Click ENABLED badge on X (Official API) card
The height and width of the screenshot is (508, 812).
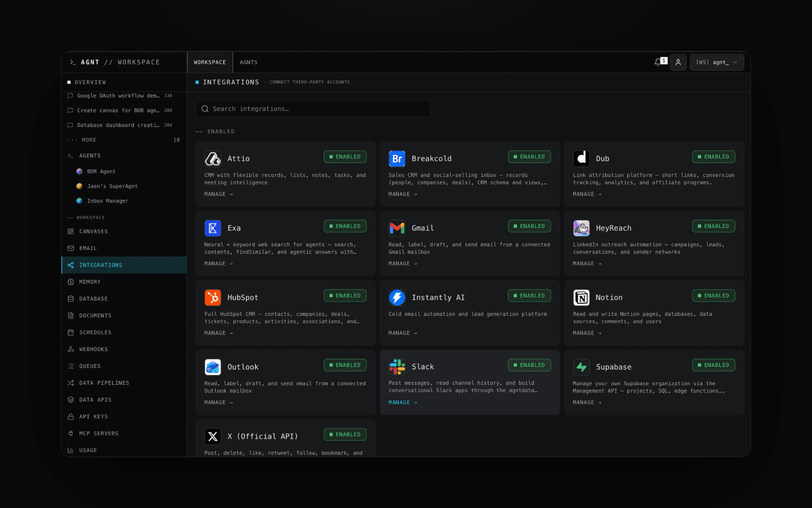pos(345,434)
